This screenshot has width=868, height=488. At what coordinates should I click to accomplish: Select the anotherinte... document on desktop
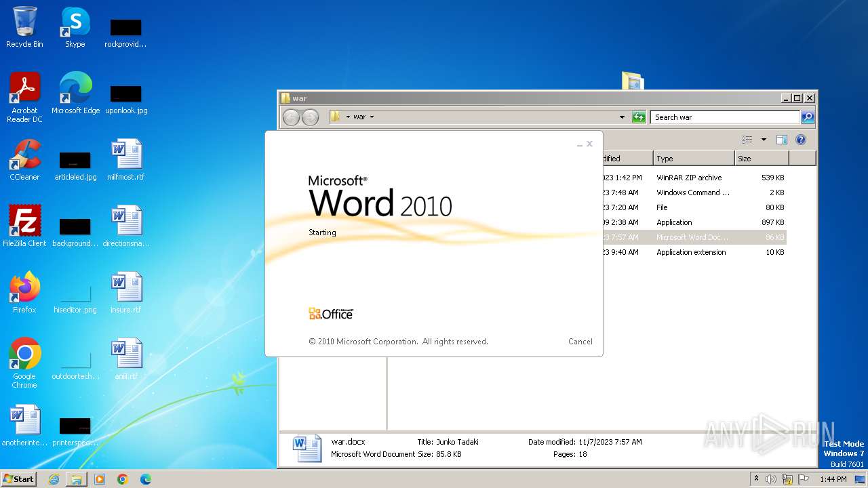pyautogui.click(x=24, y=426)
